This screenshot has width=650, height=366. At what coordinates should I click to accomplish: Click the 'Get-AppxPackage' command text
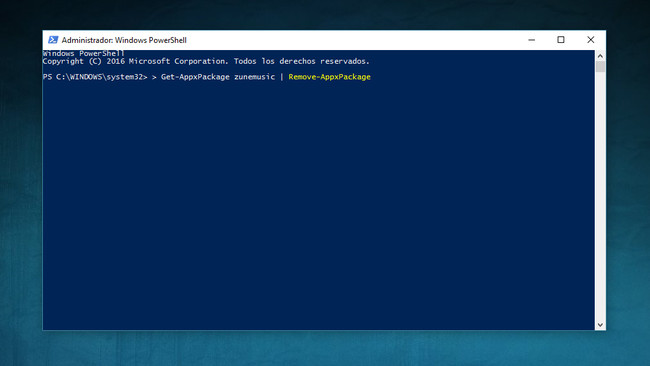coord(195,77)
